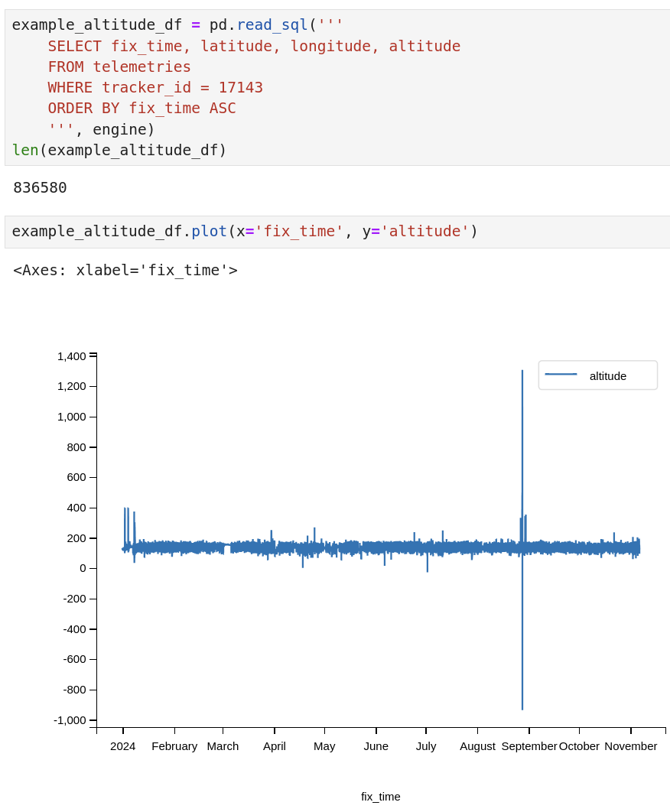Select the February x-axis label
Screen dimensions: 670x812
pos(174,746)
